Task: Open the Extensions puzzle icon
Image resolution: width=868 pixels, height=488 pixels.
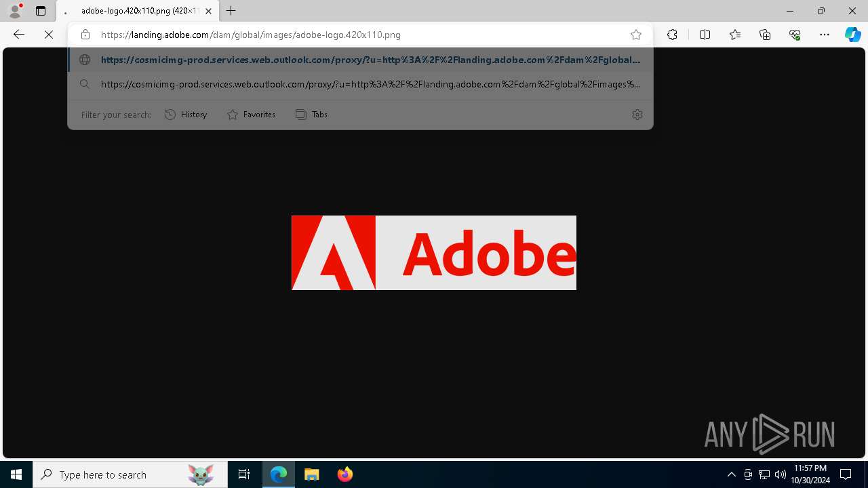Action: tap(672, 35)
